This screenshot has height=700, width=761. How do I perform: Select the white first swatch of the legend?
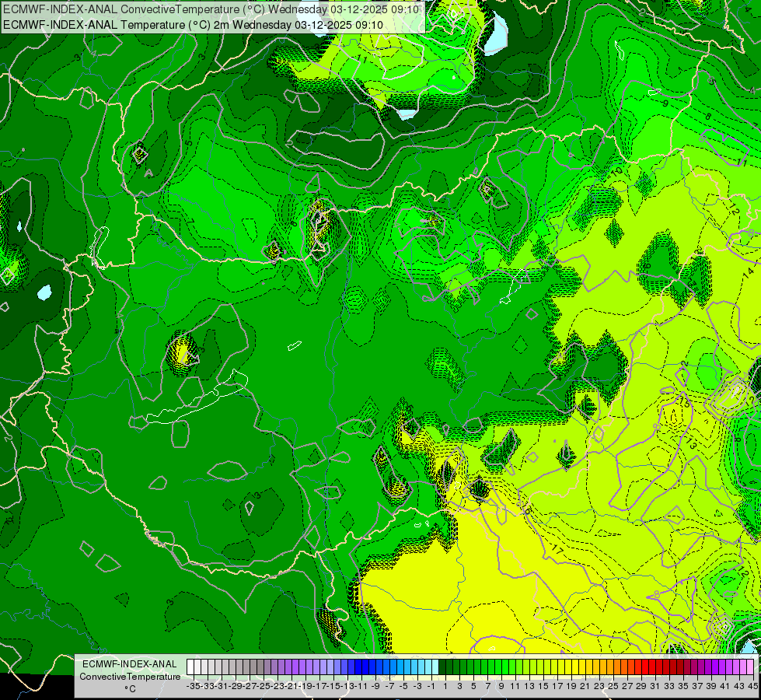190,667
